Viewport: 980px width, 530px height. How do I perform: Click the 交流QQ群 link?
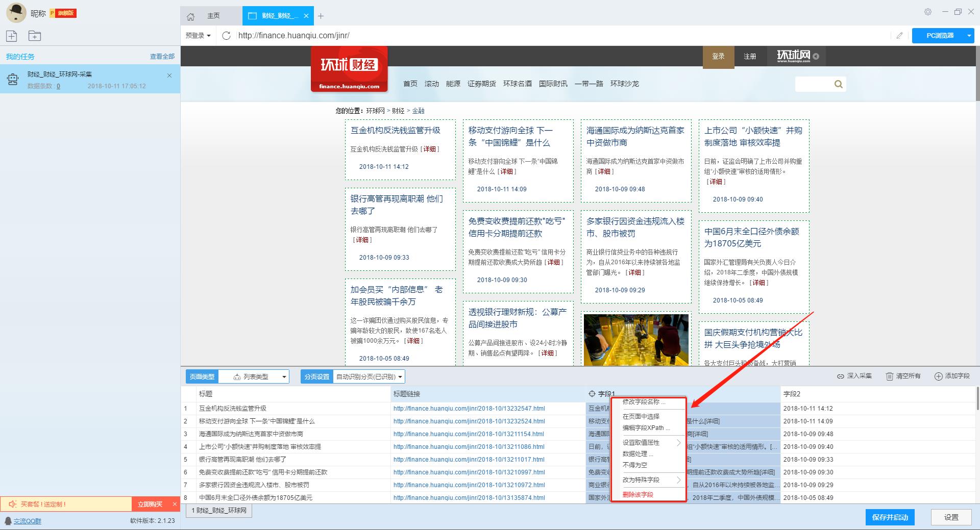click(28, 521)
